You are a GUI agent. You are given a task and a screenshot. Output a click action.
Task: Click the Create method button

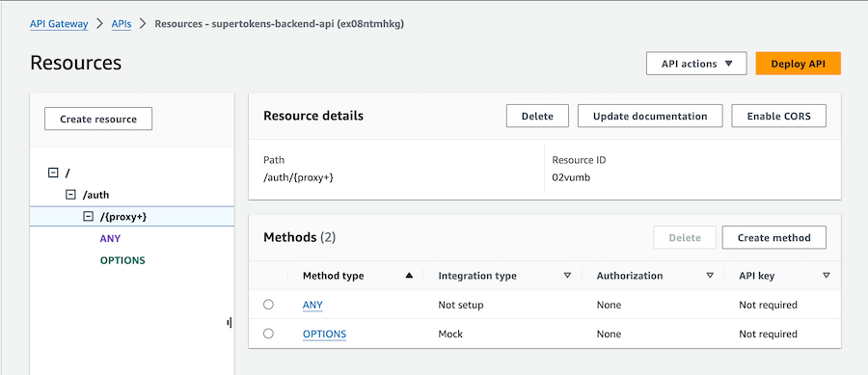coord(773,238)
